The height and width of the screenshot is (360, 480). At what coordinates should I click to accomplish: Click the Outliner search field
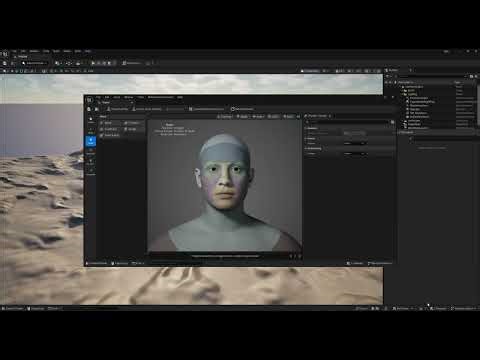point(432,76)
